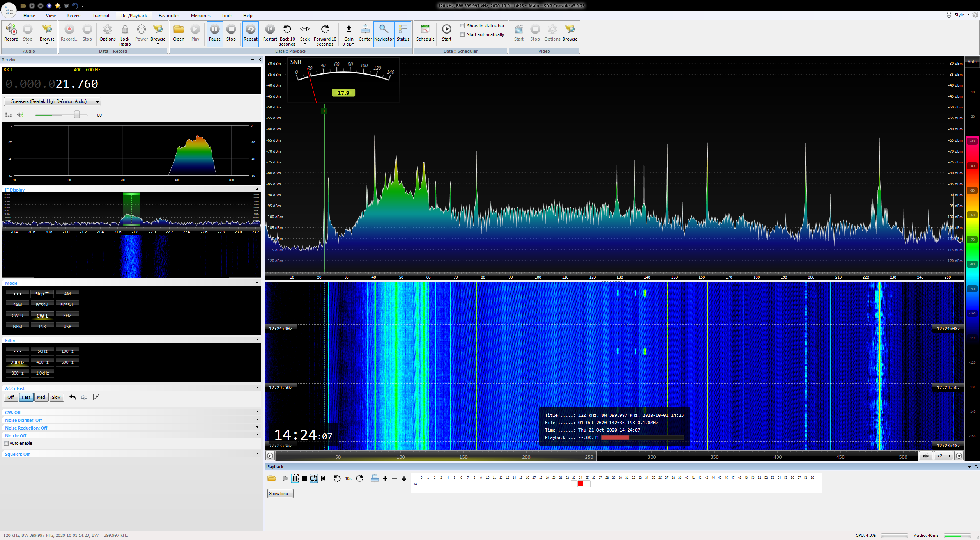
Task: Click the Center playback icon
Action: pos(365,30)
